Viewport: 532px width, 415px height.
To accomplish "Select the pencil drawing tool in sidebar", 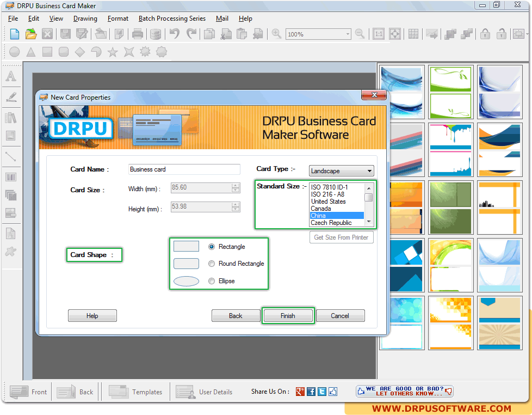I will pos(11,97).
